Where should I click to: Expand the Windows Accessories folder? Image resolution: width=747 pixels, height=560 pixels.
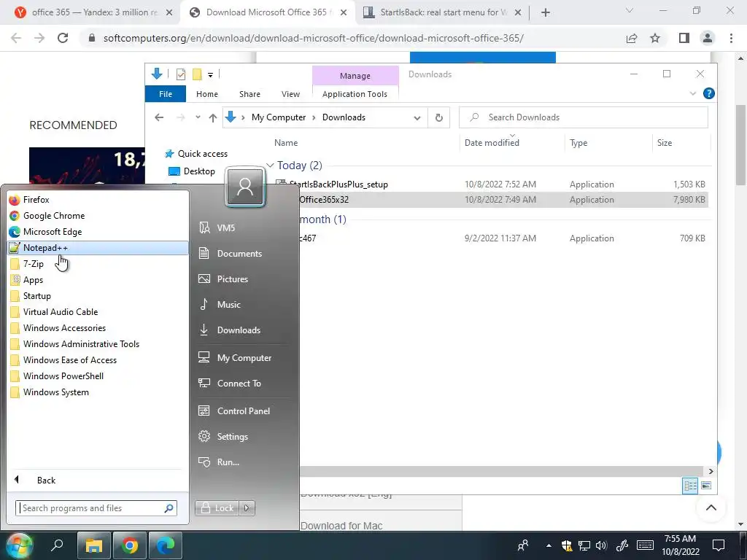pos(98,328)
